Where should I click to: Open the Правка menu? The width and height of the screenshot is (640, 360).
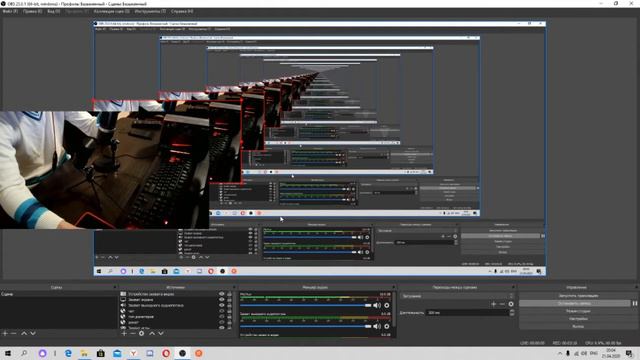32,11
